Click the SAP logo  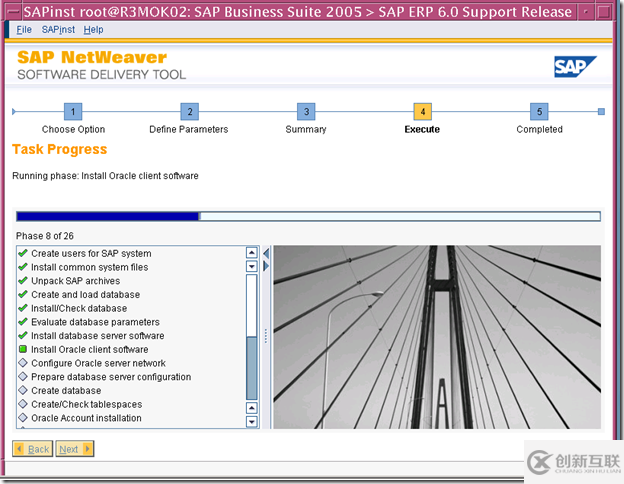tap(575, 66)
